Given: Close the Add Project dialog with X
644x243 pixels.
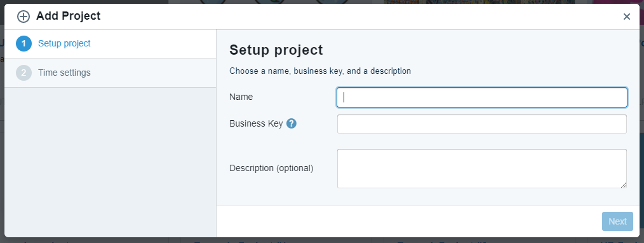Looking at the screenshot, I should tap(626, 17).
